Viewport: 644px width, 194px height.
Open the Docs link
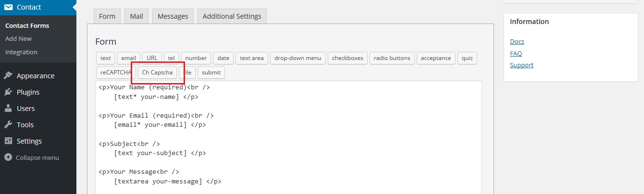(x=517, y=42)
